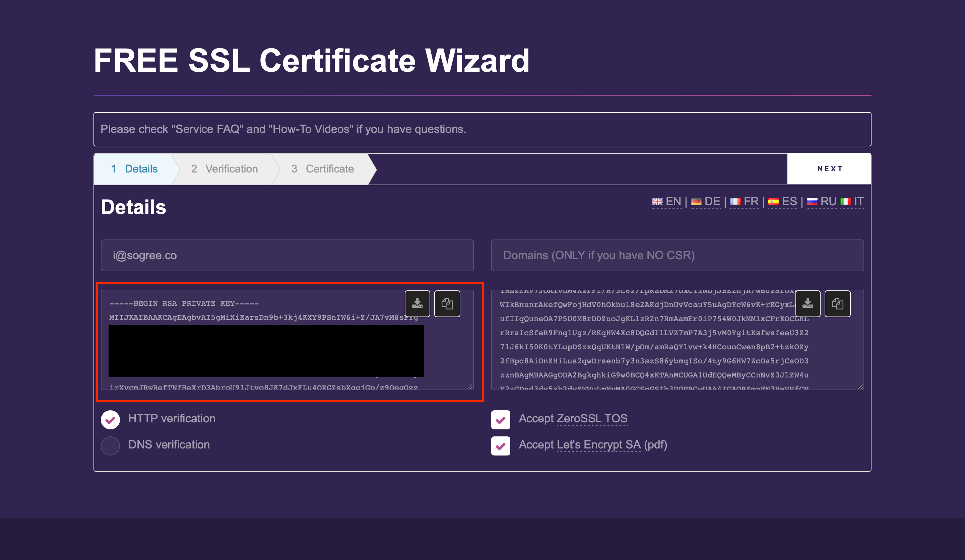965x560 pixels.
Task: Copy the CSR text to clipboard
Action: pos(837,303)
